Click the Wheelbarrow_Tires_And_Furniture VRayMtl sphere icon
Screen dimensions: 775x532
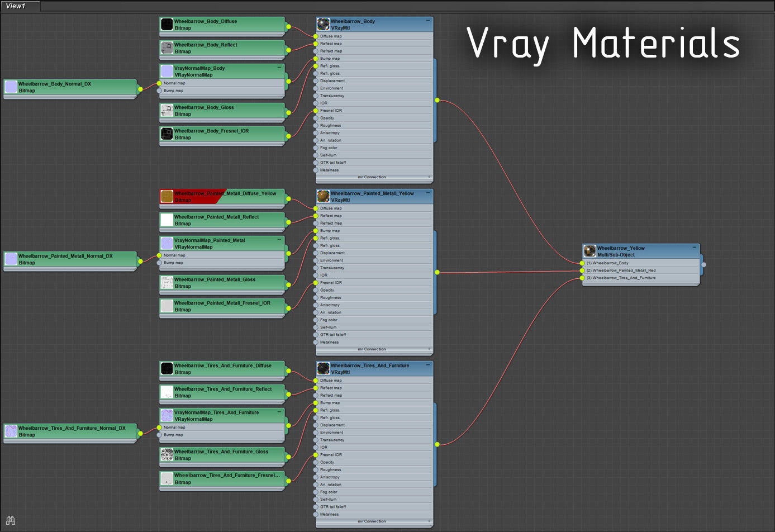click(323, 369)
